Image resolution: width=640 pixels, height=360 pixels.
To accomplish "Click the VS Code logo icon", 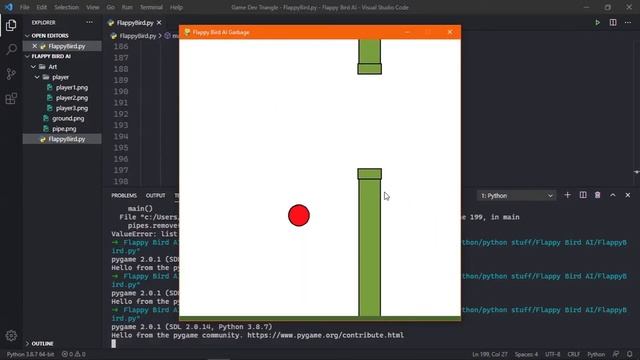I will (x=9, y=7).
